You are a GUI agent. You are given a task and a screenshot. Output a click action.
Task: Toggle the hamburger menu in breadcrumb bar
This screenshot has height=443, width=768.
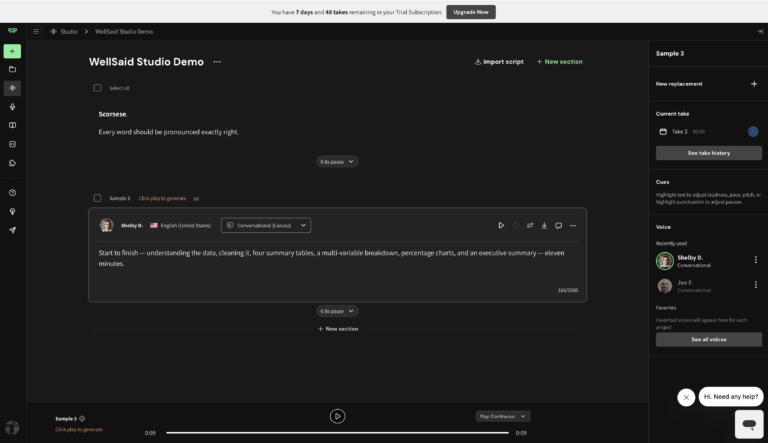[x=36, y=31]
